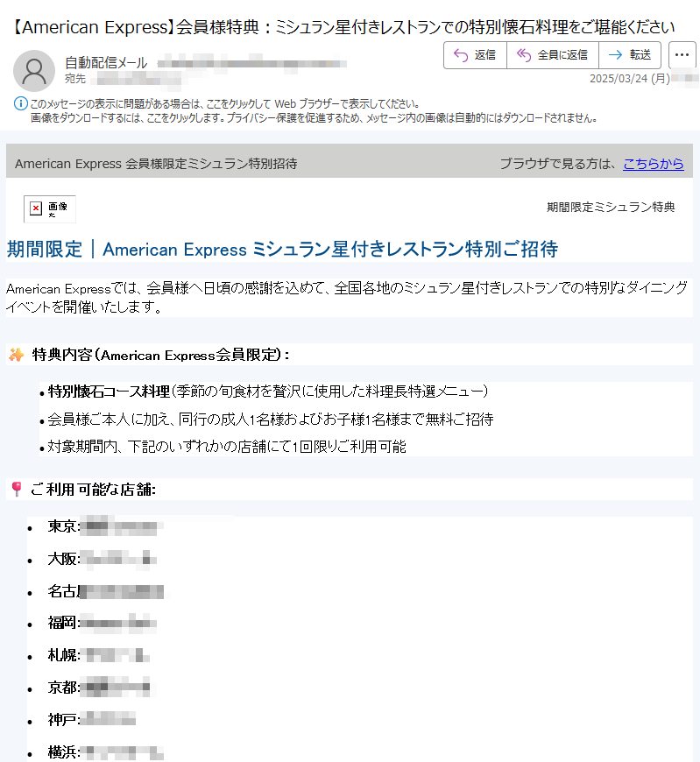Image resolution: width=700 pixels, height=762 pixels.
Task: Click the date 2025/03/24 (月)
Action: click(x=630, y=78)
